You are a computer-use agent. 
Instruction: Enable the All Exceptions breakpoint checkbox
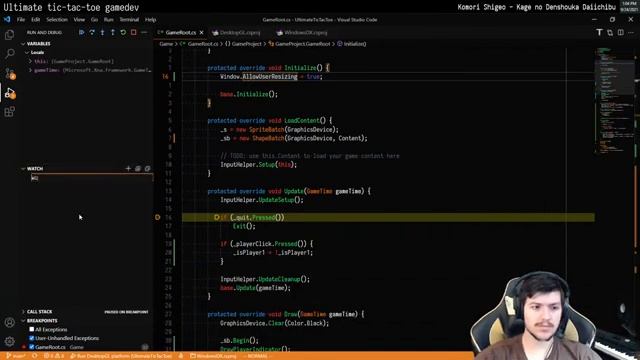(x=31, y=329)
